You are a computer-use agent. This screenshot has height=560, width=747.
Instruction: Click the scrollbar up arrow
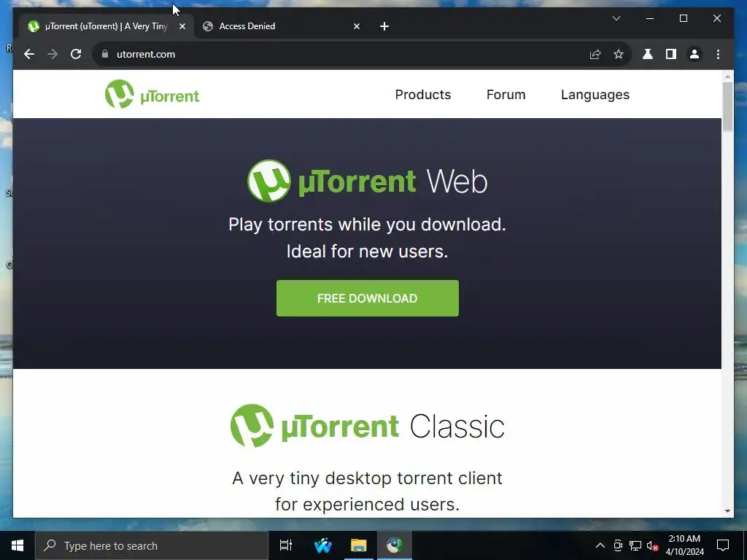click(x=727, y=76)
